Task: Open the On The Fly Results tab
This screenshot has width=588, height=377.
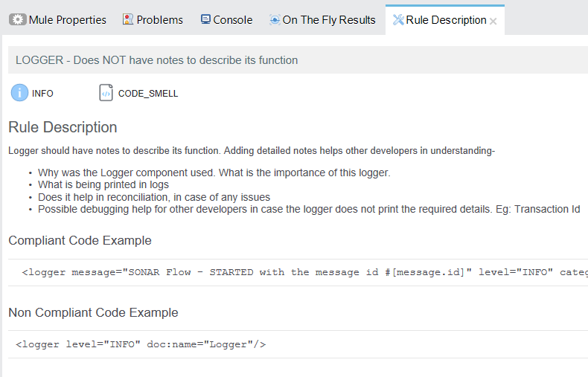Action: coord(322,19)
